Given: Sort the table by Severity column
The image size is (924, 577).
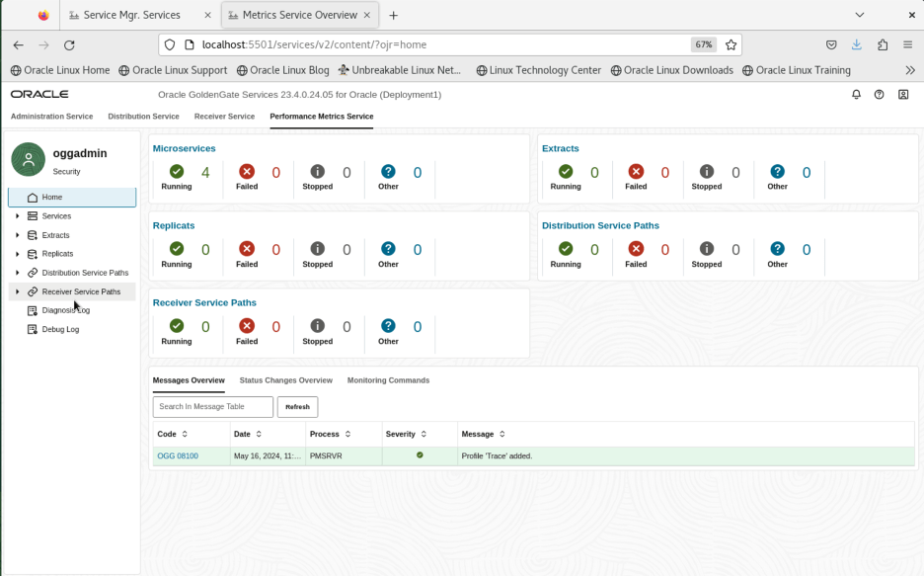Looking at the screenshot, I should click(423, 434).
